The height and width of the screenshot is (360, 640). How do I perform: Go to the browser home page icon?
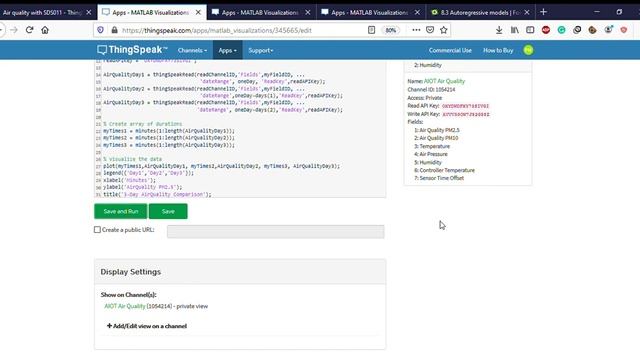45,30
